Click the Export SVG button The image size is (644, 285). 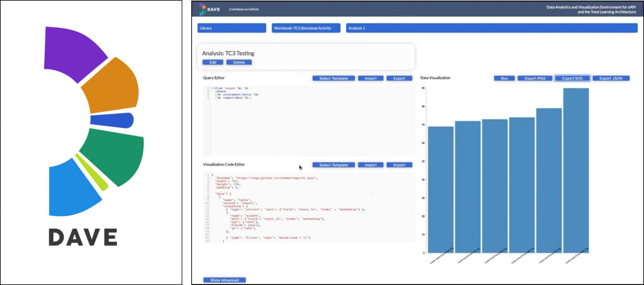[x=572, y=78]
